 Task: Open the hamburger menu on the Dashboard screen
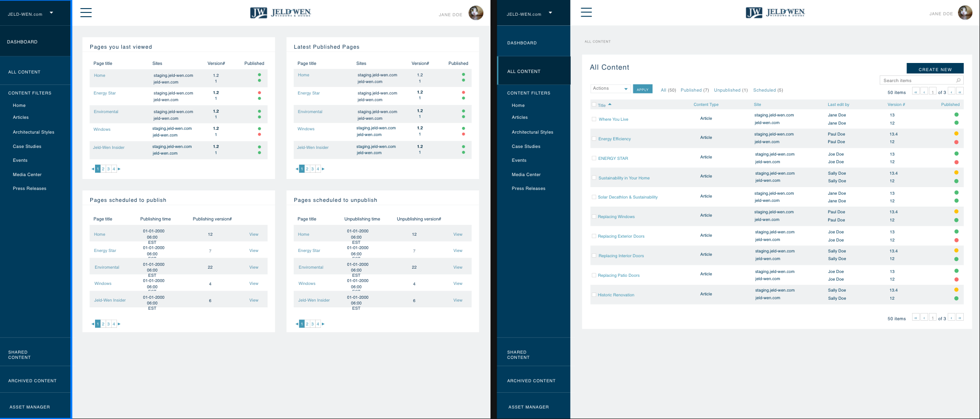coord(86,12)
